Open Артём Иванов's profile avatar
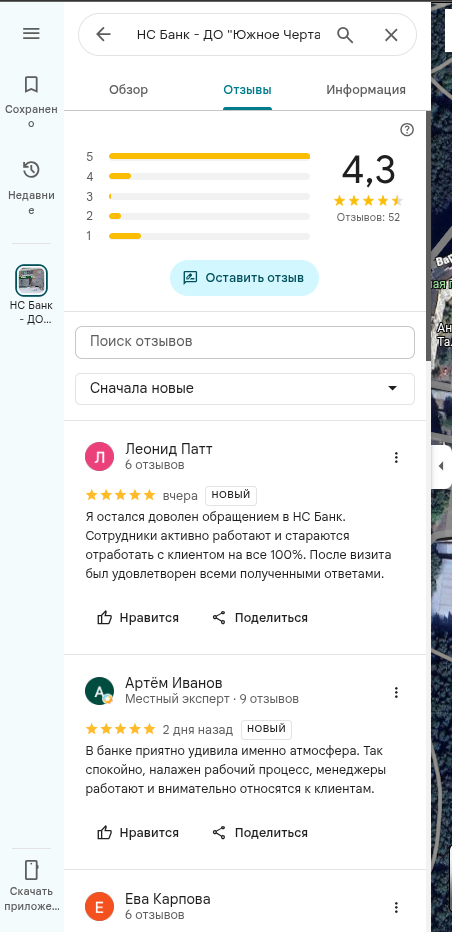Viewport: 452px width, 932px height. coord(99,691)
